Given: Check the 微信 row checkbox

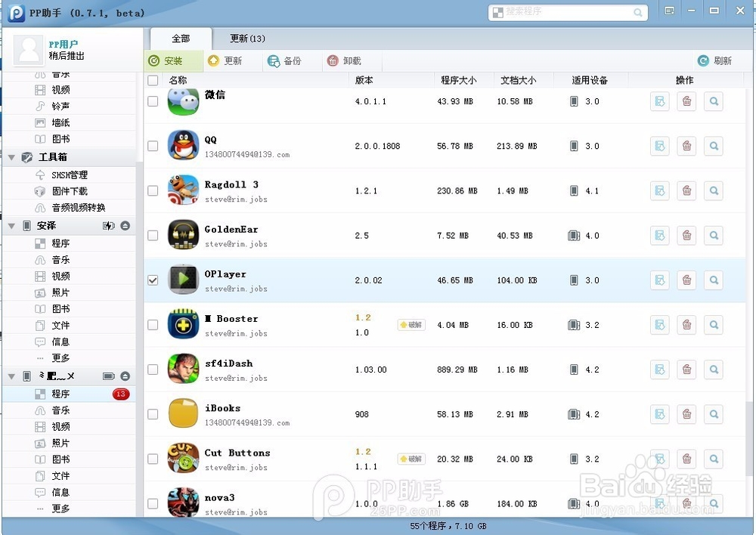Looking at the screenshot, I should tap(153, 101).
